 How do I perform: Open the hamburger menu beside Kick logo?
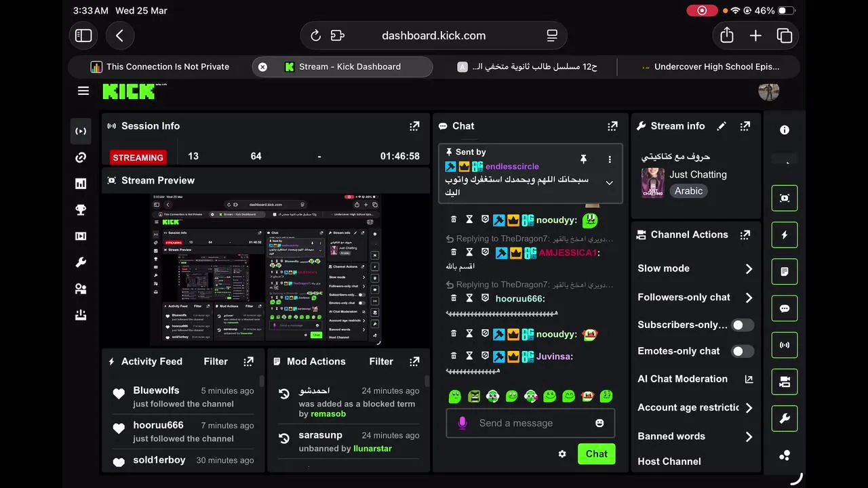tap(83, 91)
